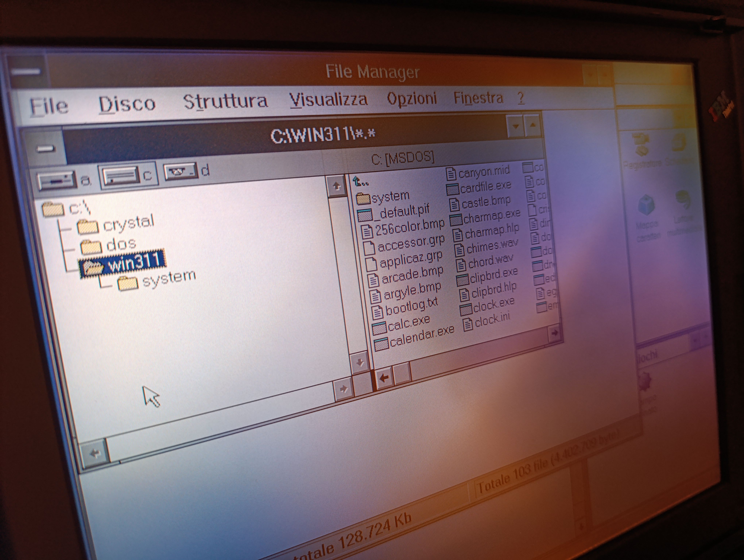Open the Finestra menu
744x560 pixels.
coord(478,98)
